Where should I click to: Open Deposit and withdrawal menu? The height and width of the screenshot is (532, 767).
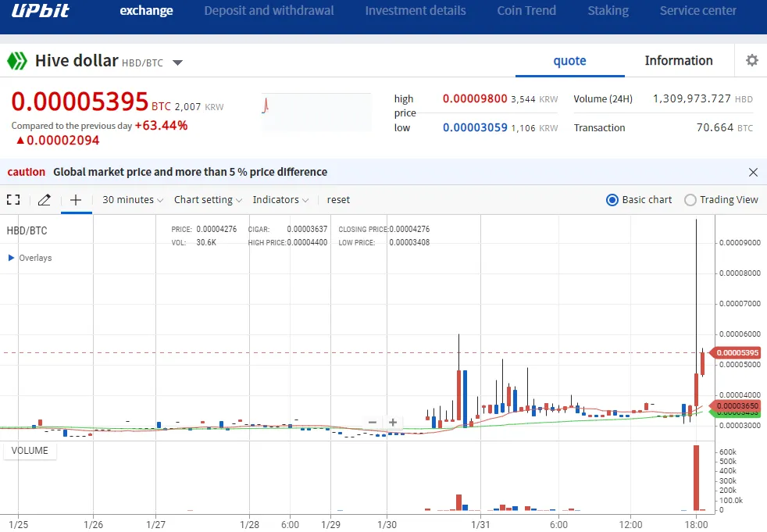point(269,11)
